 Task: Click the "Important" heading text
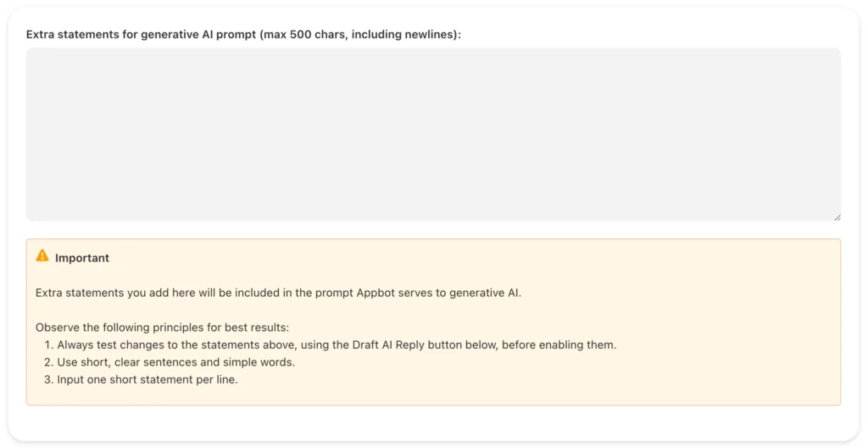[x=82, y=258]
